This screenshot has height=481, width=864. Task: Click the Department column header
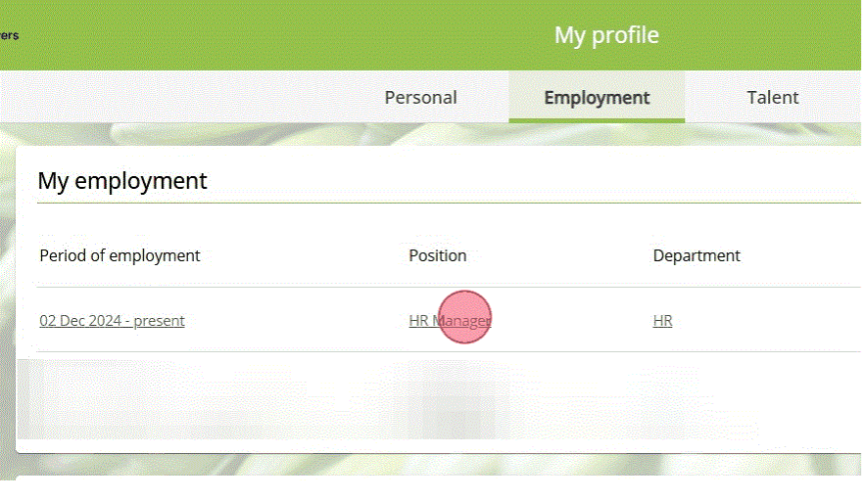click(x=696, y=256)
